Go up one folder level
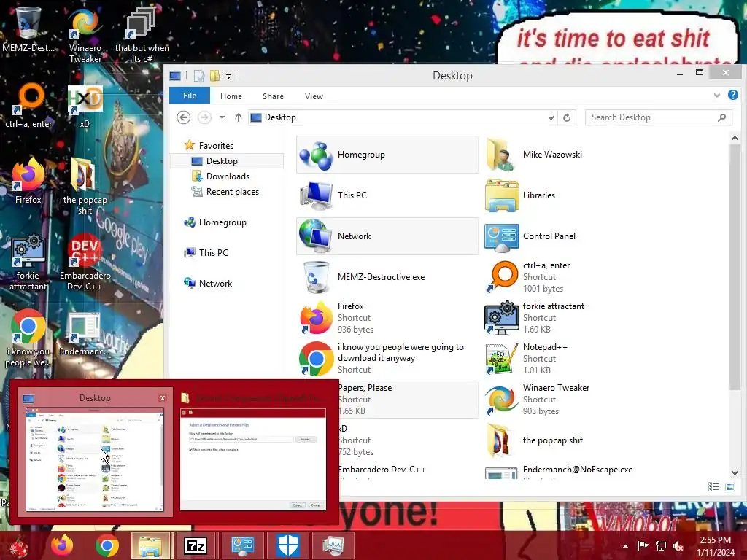Screen dimensions: 747x560 point(239,117)
